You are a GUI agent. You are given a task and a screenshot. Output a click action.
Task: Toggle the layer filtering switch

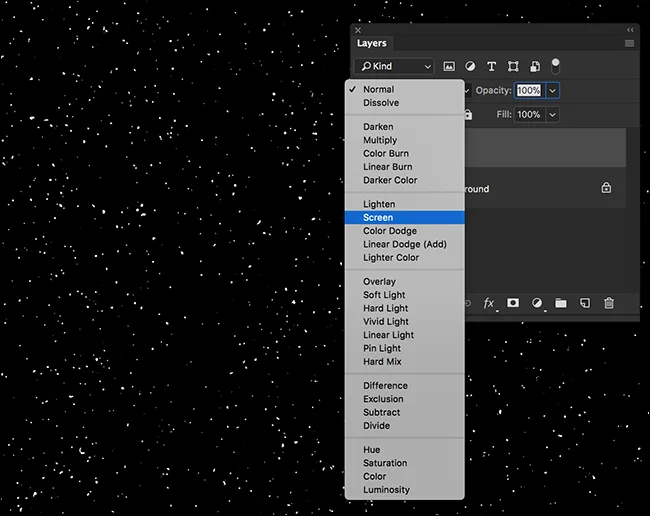tap(556, 66)
